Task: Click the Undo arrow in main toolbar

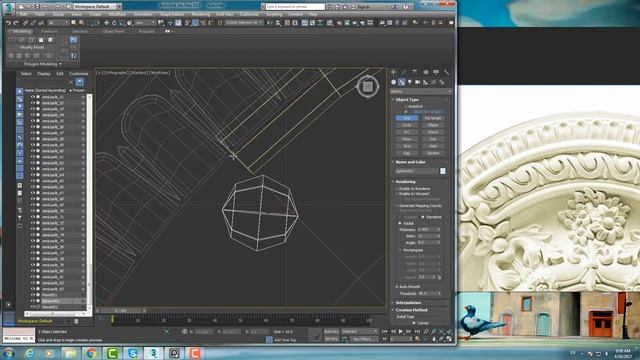Action: pos(8,23)
